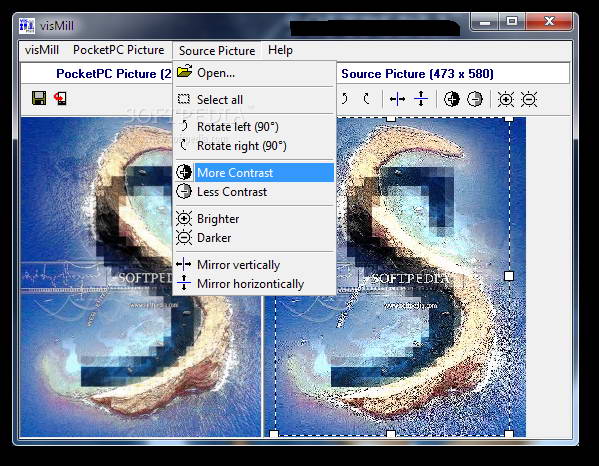Maximize the visMill window

(512, 22)
